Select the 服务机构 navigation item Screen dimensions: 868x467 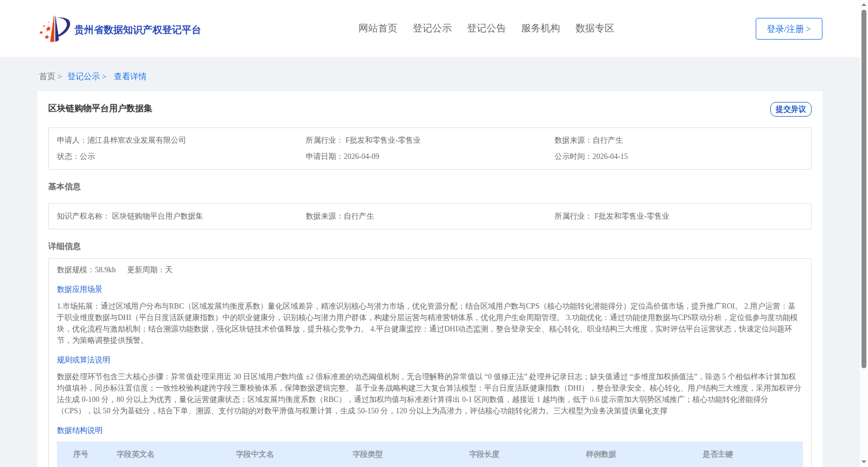point(540,28)
